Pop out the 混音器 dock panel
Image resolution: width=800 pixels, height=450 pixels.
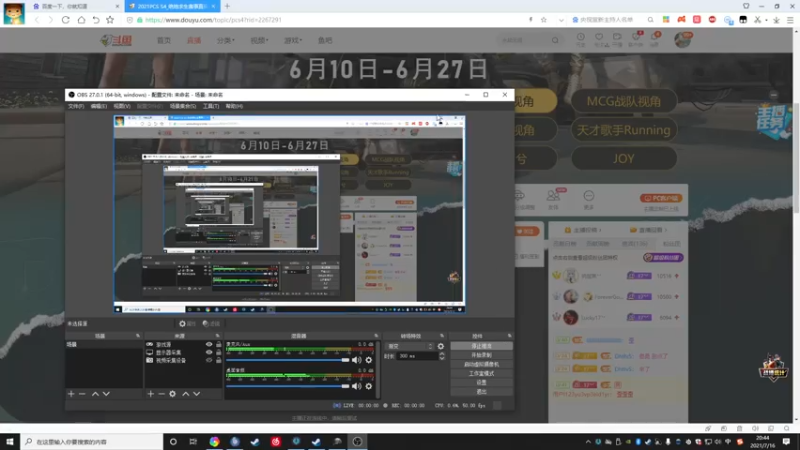pyautogui.click(x=377, y=336)
